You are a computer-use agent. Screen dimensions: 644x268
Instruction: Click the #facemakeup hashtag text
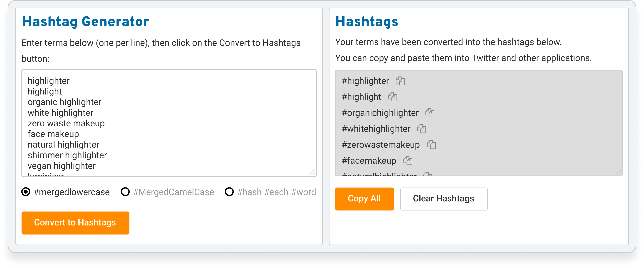(x=369, y=161)
